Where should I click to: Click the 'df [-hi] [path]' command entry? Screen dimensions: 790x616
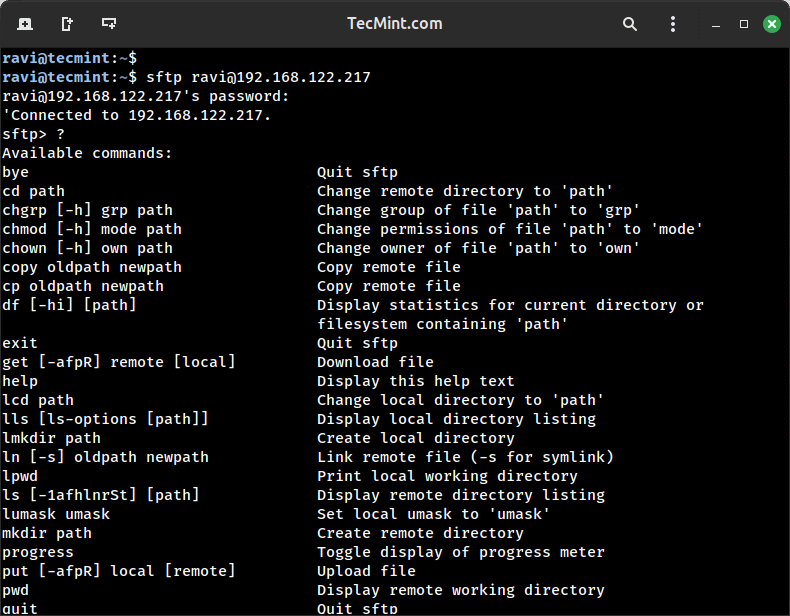pyautogui.click(x=69, y=305)
